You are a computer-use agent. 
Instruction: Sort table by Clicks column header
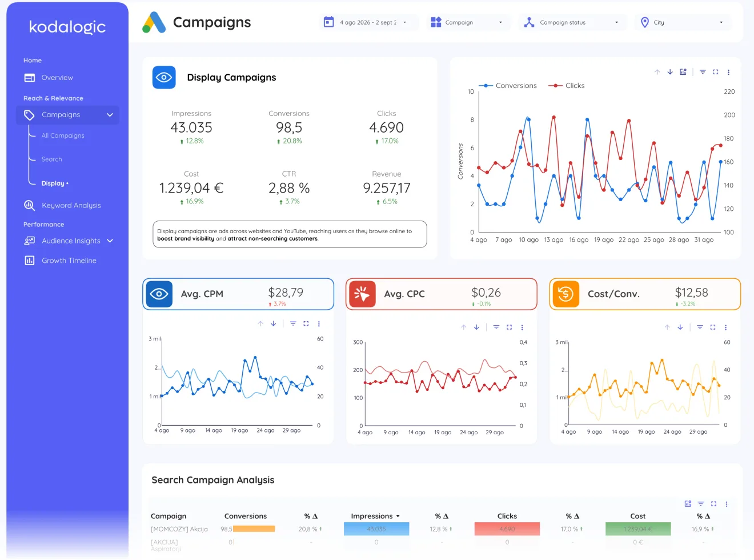(507, 516)
